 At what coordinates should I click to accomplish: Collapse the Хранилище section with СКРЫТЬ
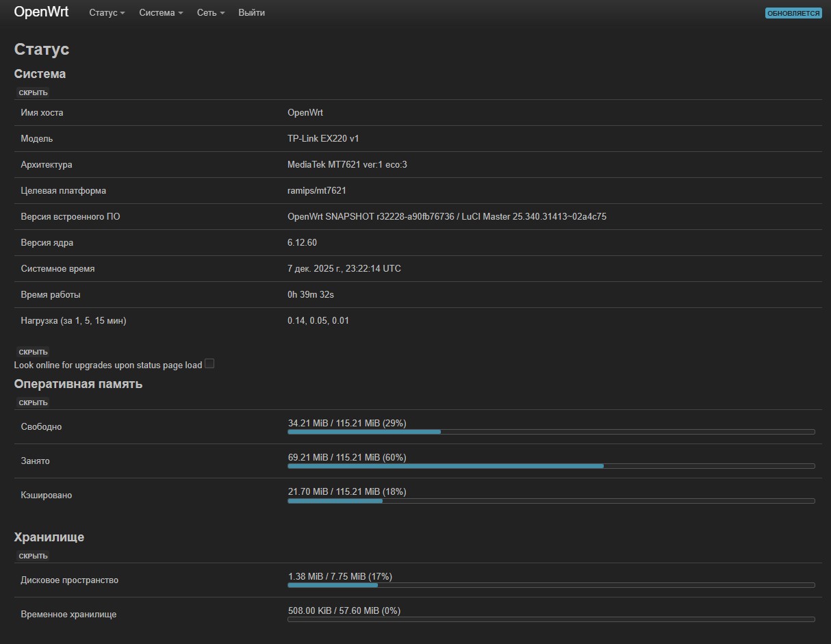click(x=33, y=556)
